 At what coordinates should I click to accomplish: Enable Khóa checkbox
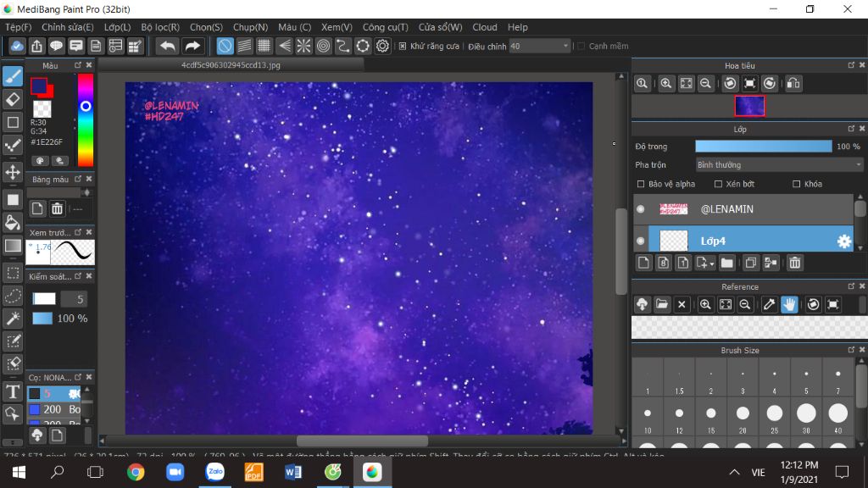797,184
